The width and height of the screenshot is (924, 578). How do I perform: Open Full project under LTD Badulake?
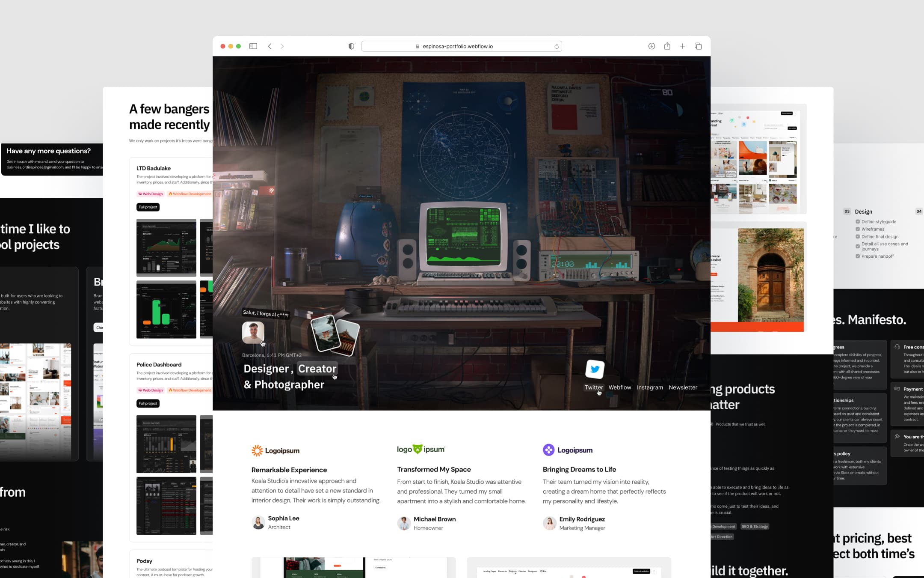[x=148, y=207]
